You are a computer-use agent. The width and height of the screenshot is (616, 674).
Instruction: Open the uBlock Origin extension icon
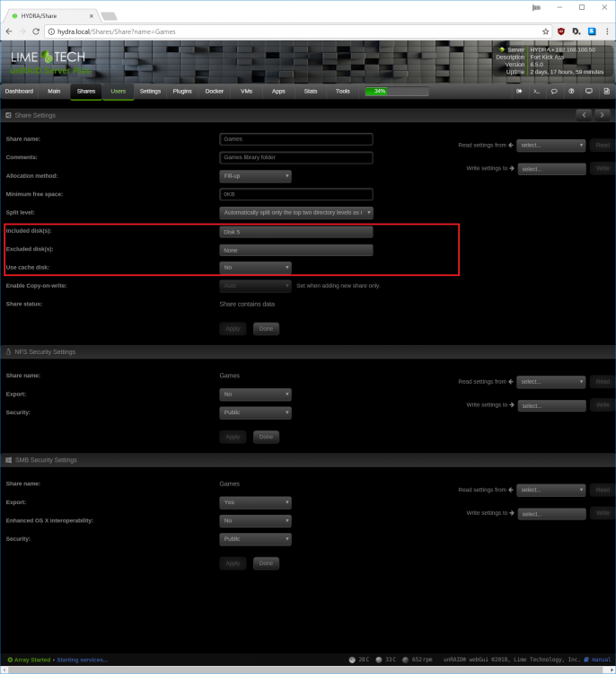[x=561, y=31]
